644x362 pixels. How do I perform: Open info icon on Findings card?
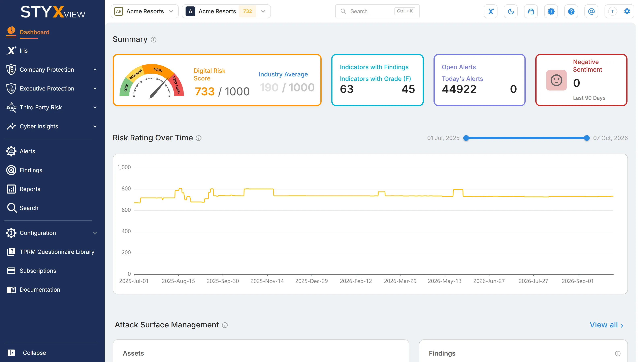[617, 354]
